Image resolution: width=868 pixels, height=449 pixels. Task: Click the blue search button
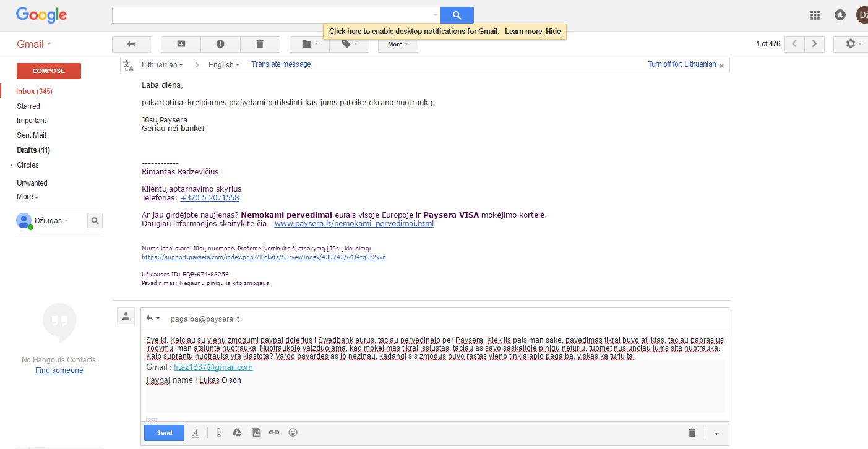457,15
